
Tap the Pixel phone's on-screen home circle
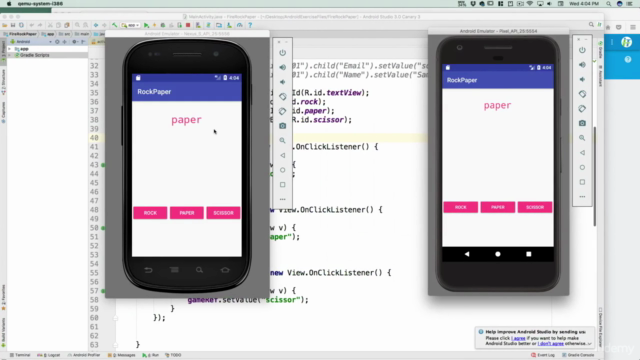click(498, 254)
